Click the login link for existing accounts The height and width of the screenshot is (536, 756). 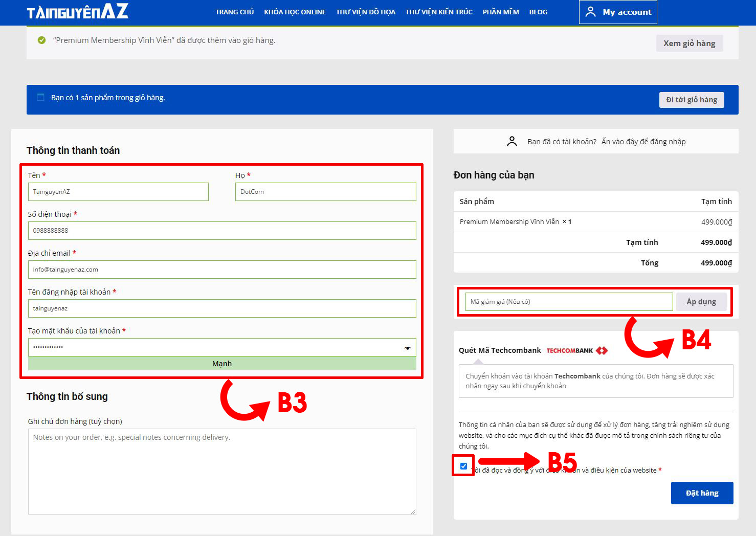643,142
